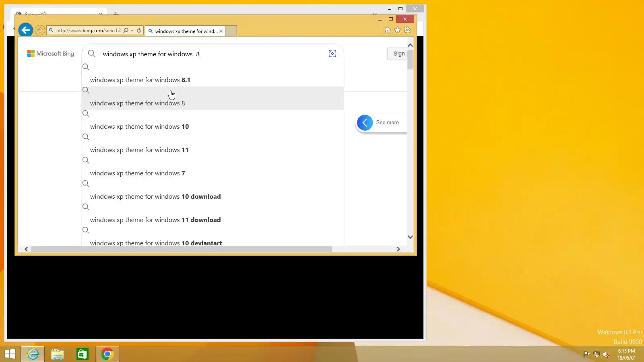Open the IE Home page icon
Viewport: 644px width, 362px height.
pos(388,30)
